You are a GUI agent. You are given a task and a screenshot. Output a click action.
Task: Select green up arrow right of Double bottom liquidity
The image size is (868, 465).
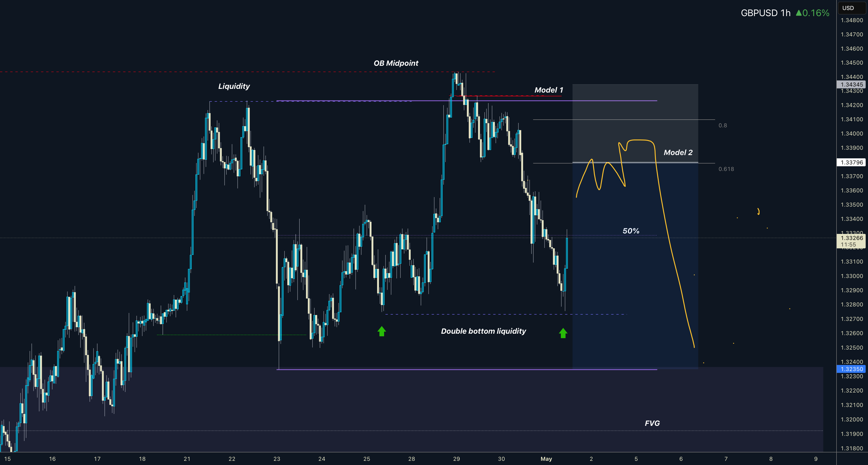(563, 333)
